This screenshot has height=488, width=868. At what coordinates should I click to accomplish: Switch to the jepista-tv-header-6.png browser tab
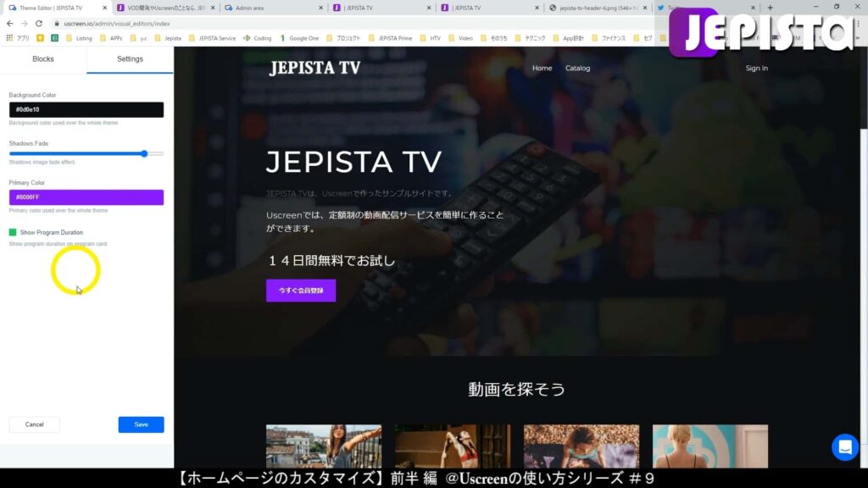coord(598,8)
